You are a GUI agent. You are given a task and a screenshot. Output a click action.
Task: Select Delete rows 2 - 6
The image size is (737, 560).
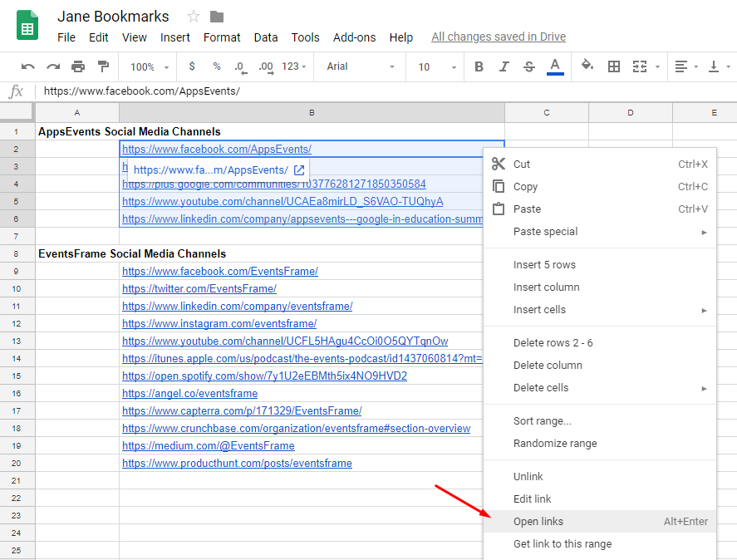(x=600, y=343)
